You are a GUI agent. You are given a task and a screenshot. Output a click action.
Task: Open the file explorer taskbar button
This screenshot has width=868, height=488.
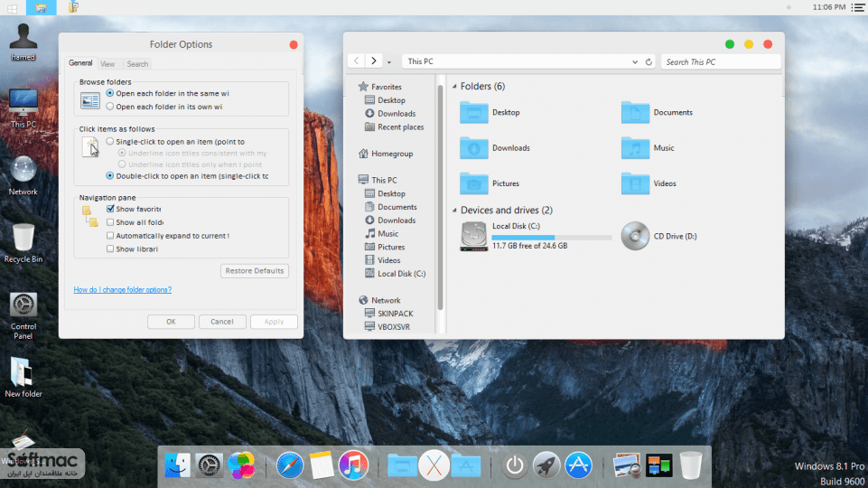tap(41, 8)
